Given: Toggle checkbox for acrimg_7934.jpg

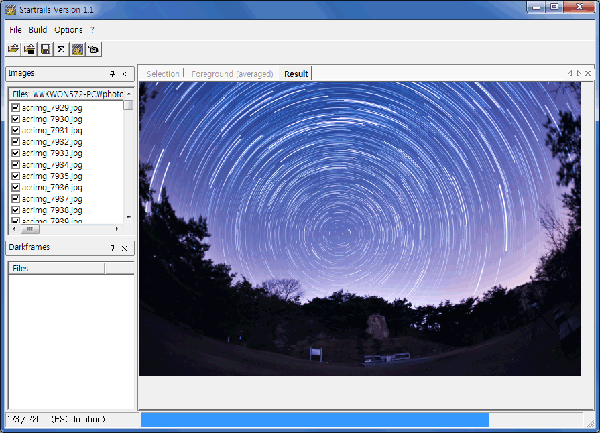Looking at the screenshot, I should 15,164.
